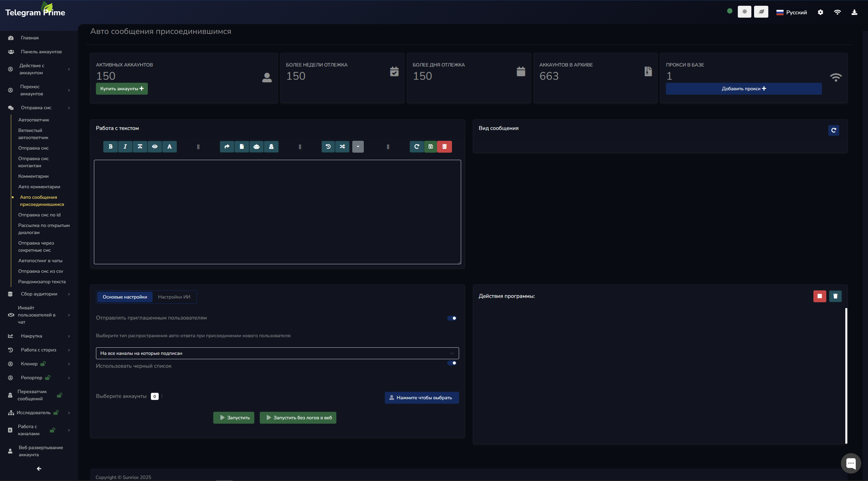Switch to Основые настройки tab

coord(125,297)
